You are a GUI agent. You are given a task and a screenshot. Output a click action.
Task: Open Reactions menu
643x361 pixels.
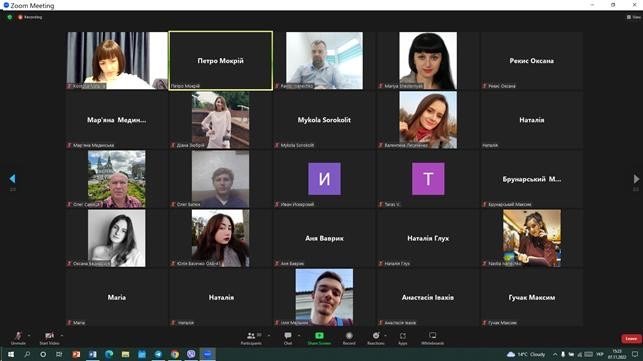(x=376, y=338)
